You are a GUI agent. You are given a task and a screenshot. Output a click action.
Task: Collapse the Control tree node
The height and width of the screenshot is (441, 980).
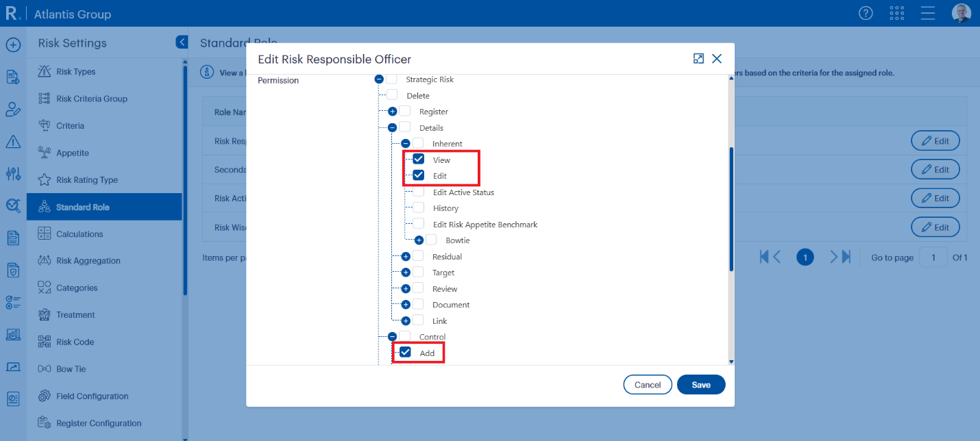tap(393, 337)
